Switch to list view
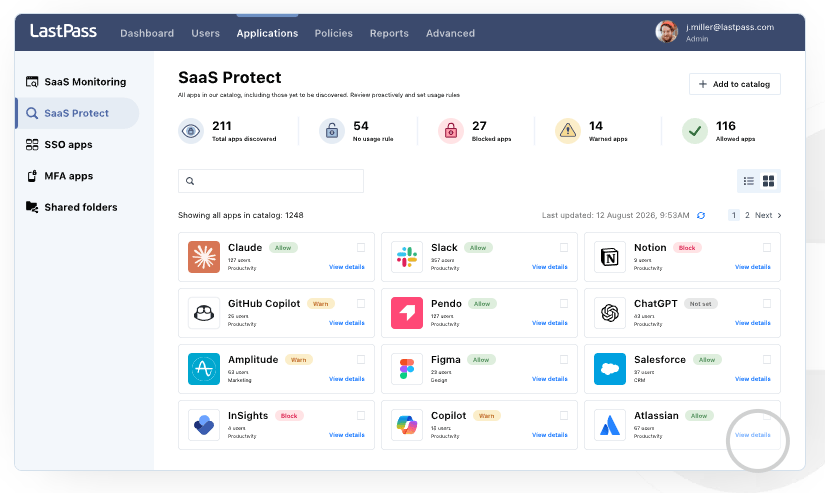 (x=749, y=181)
